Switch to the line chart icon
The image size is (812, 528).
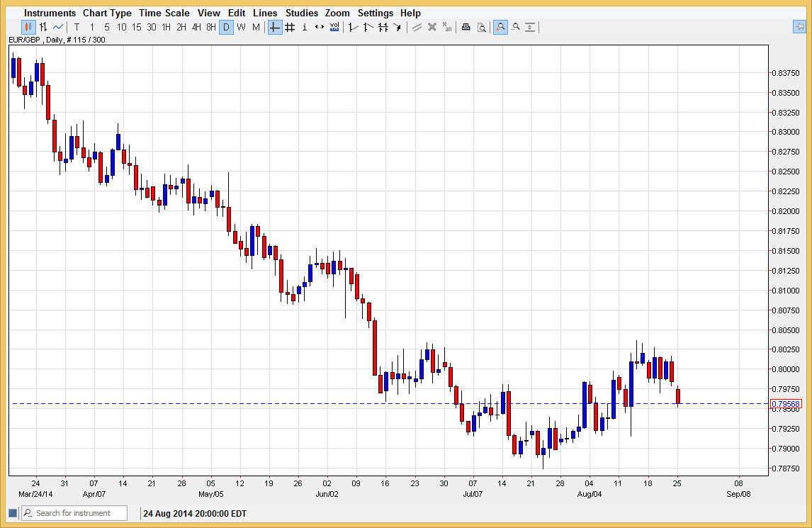pos(58,27)
